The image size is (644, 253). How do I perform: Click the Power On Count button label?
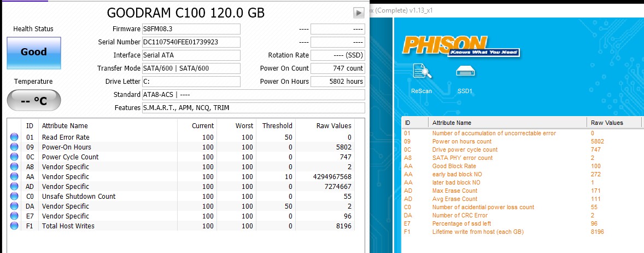(284, 68)
